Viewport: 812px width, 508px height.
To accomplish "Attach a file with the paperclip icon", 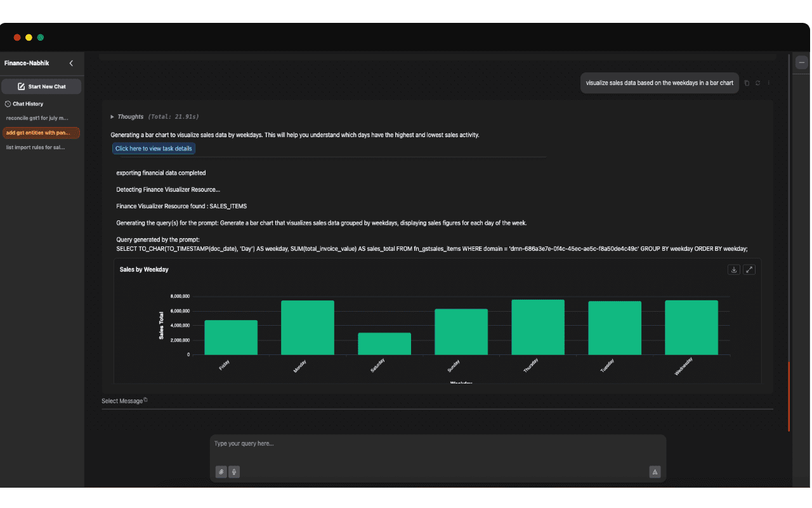I will [221, 472].
